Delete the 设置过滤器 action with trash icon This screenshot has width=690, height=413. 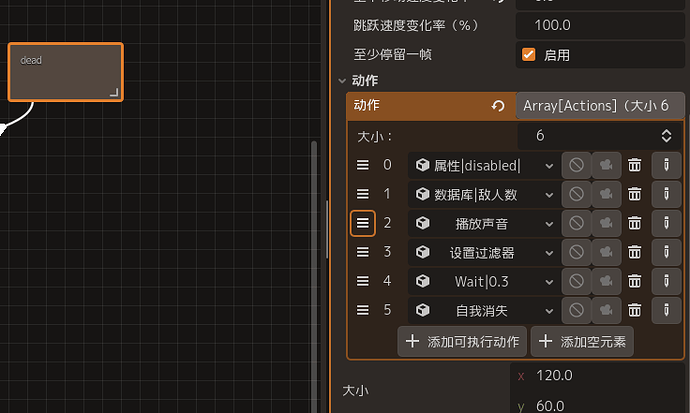[x=634, y=252]
